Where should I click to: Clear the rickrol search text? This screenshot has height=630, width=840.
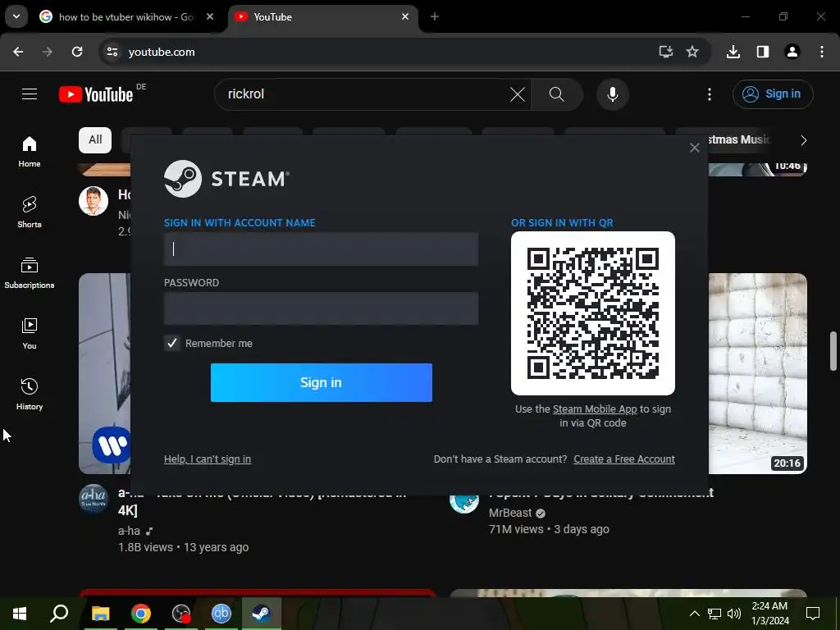point(517,94)
